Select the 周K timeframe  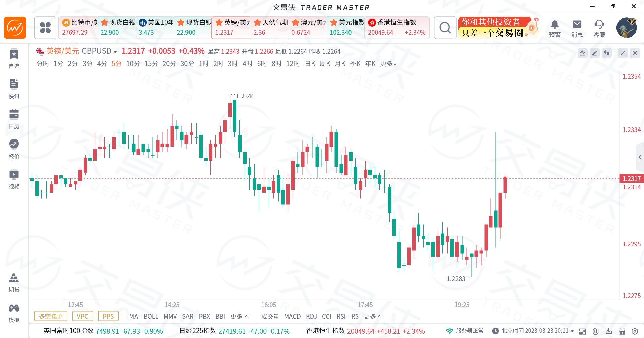pos(325,64)
